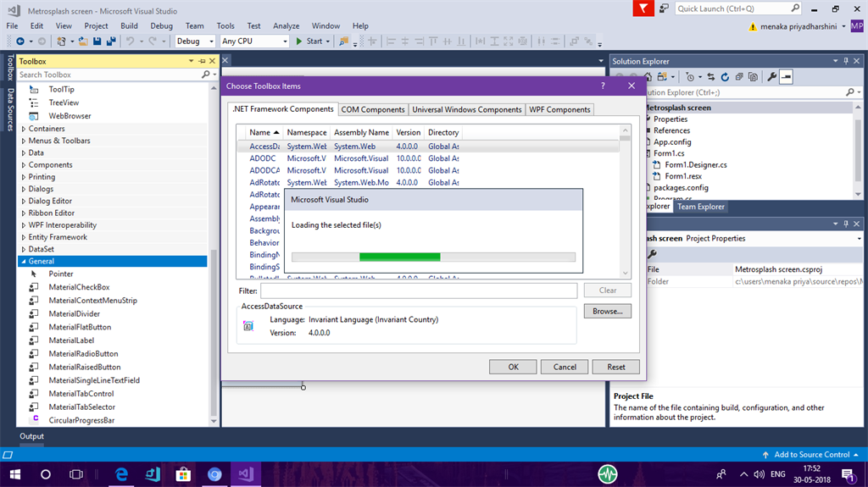
Task: Sort components by Name column header
Action: [264, 132]
